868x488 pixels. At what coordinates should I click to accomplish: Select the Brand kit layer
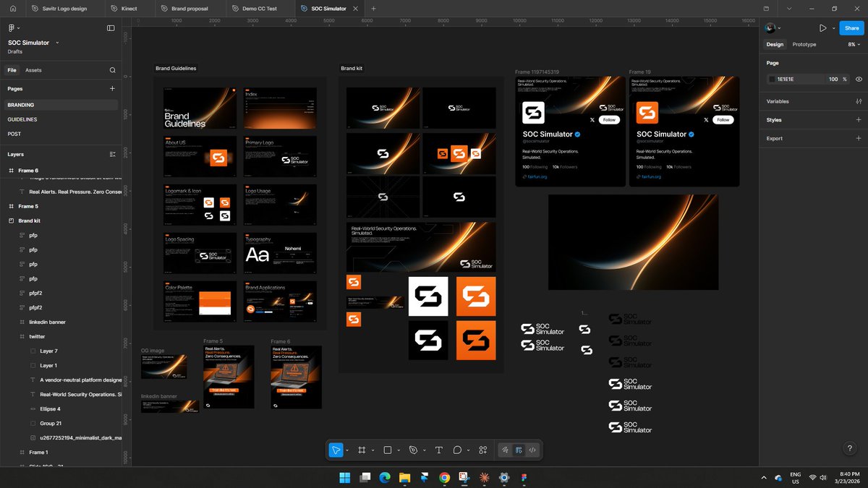(61, 221)
